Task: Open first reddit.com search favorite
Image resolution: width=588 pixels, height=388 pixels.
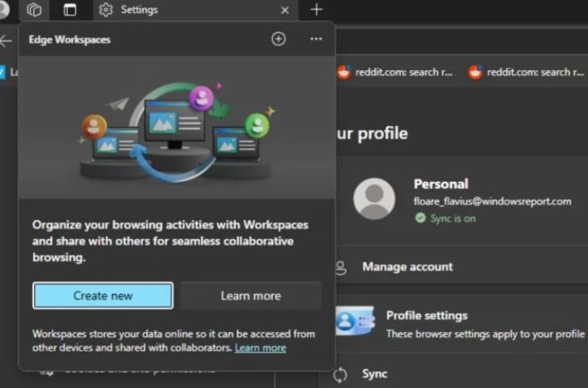Action: [394, 72]
